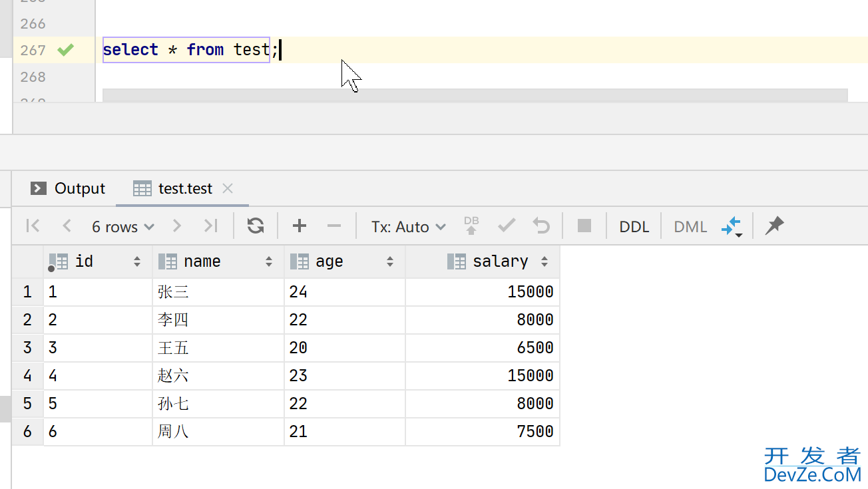Select the age cell 21
868x489 pixels.
pos(345,431)
